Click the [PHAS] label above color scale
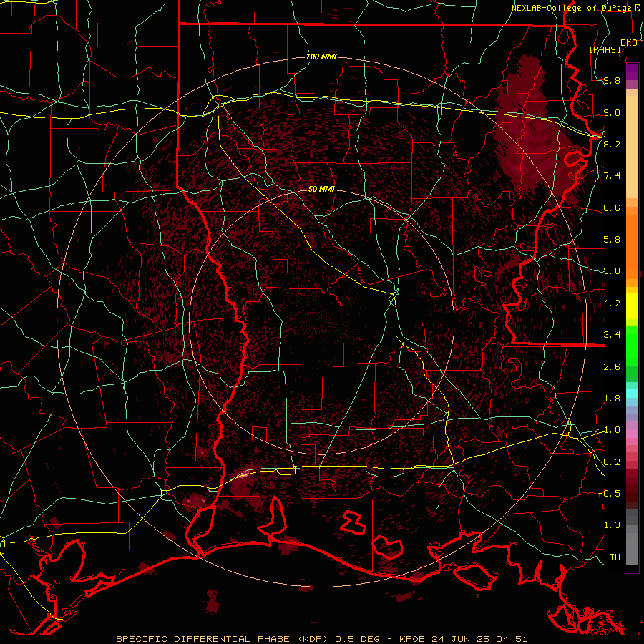 point(605,50)
